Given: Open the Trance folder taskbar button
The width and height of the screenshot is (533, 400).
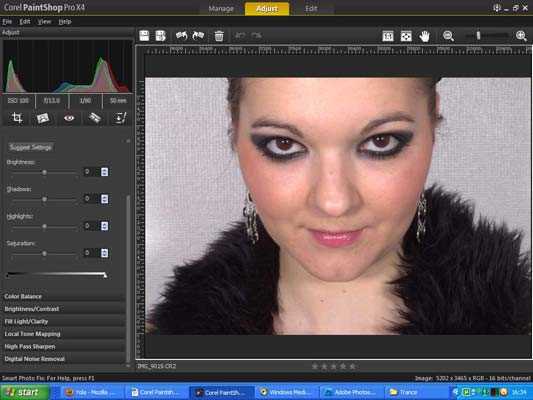Looking at the screenshot, I should (415, 392).
